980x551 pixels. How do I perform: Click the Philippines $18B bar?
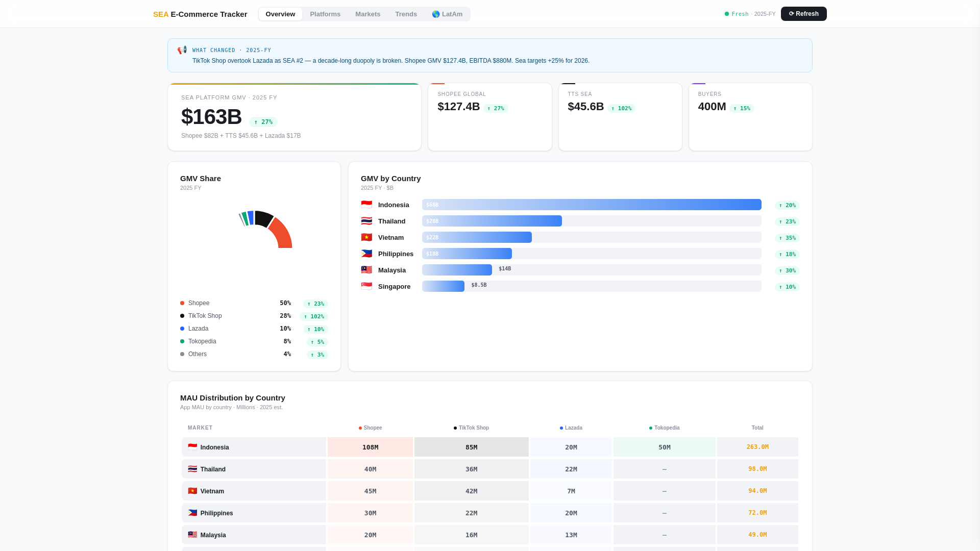click(x=467, y=254)
